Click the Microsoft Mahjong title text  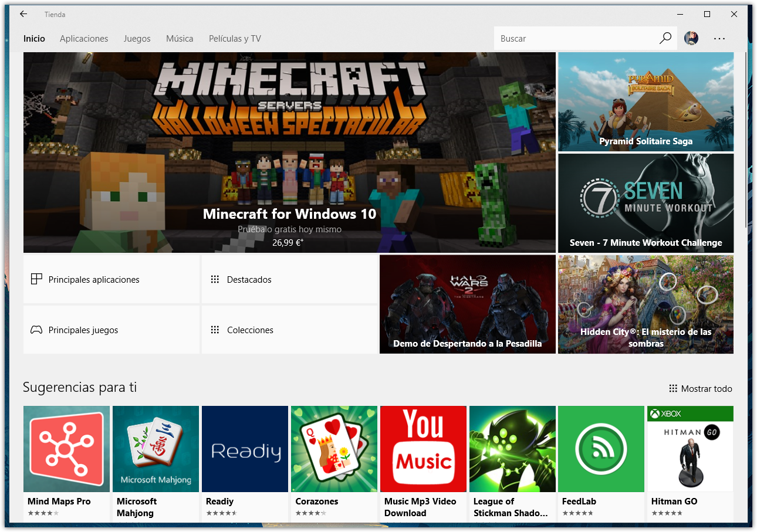click(x=137, y=507)
